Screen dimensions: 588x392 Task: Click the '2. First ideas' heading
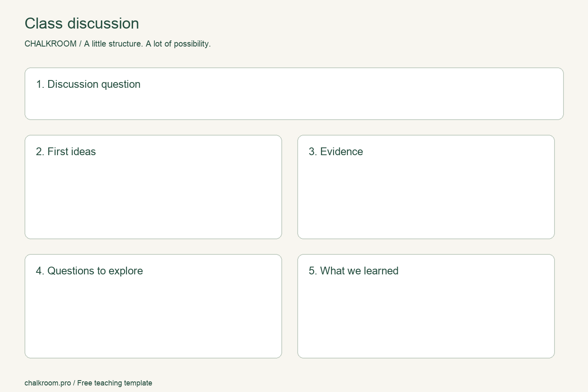click(x=66, y=151)
